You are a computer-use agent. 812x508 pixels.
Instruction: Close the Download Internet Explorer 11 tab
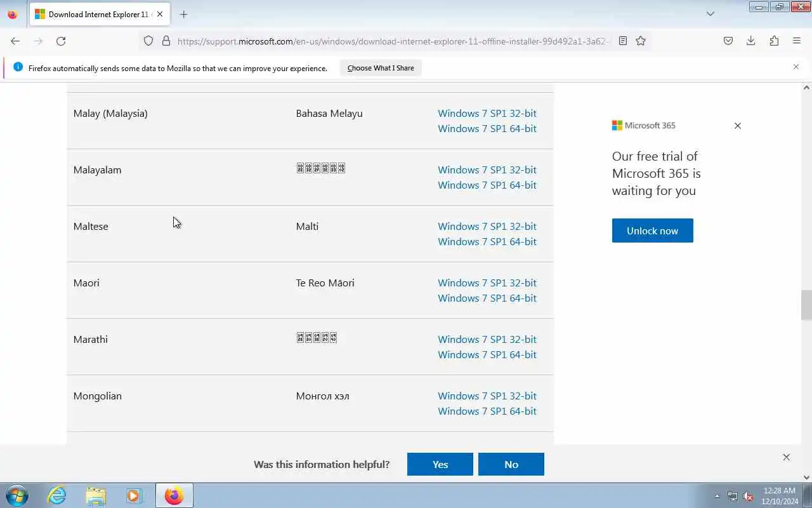(159, 14)
